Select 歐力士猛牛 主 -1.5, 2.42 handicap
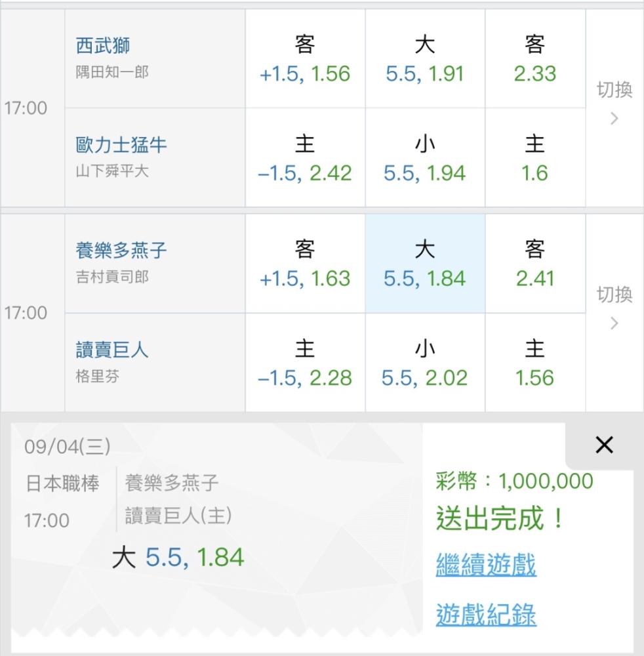 click(x=305, y=157)
